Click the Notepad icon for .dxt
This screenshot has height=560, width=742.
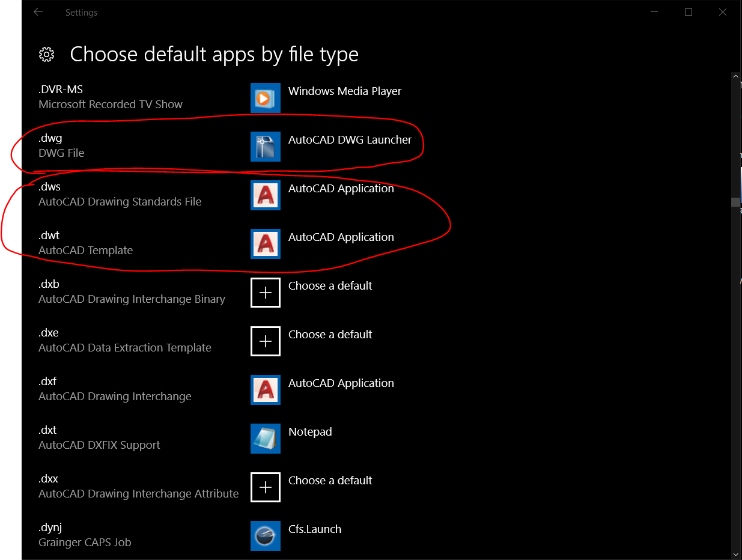pyautogui.click(x=265, y=439)
